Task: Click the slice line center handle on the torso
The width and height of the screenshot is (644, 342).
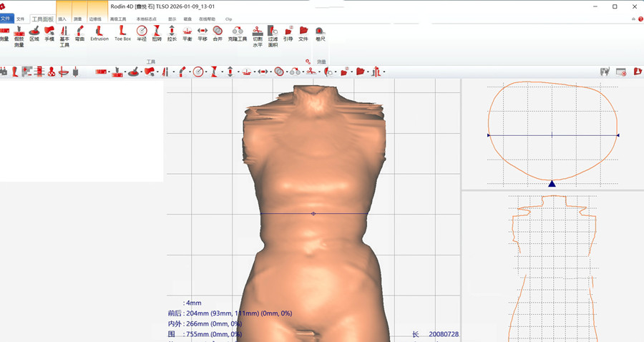Action: pyautogui.click(x=313, y=213)
